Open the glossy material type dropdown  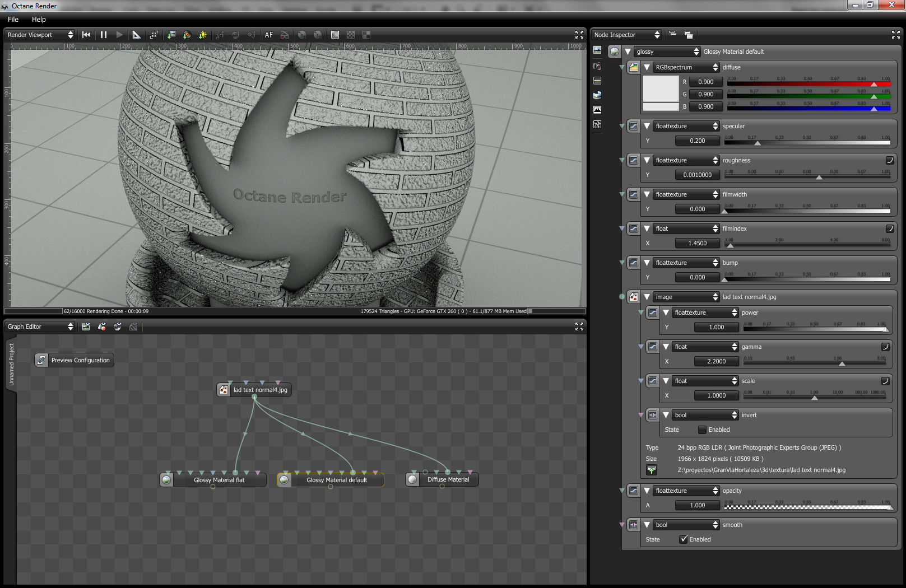pyautogui.click(x=667, y=52)
